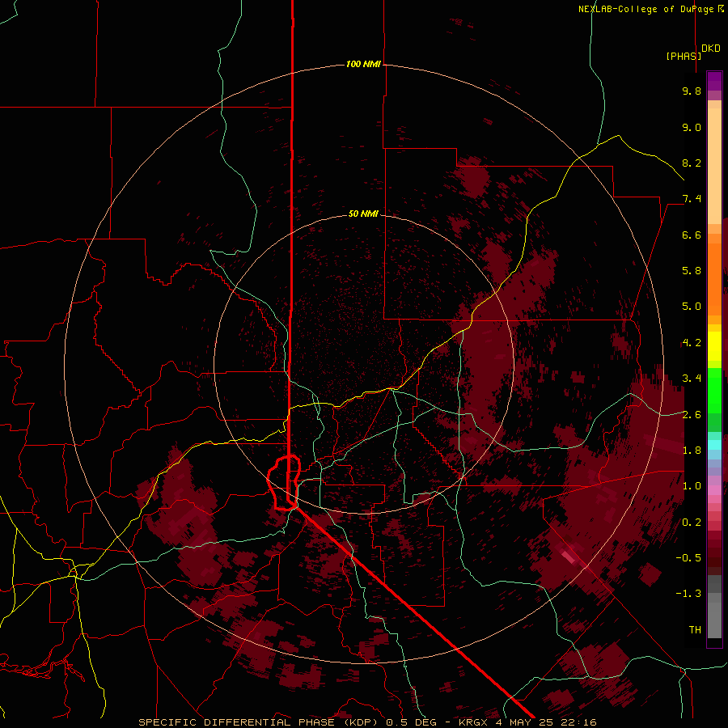Click the 5.8 scale value
This screenshot has height=728, width=728.
692,271
